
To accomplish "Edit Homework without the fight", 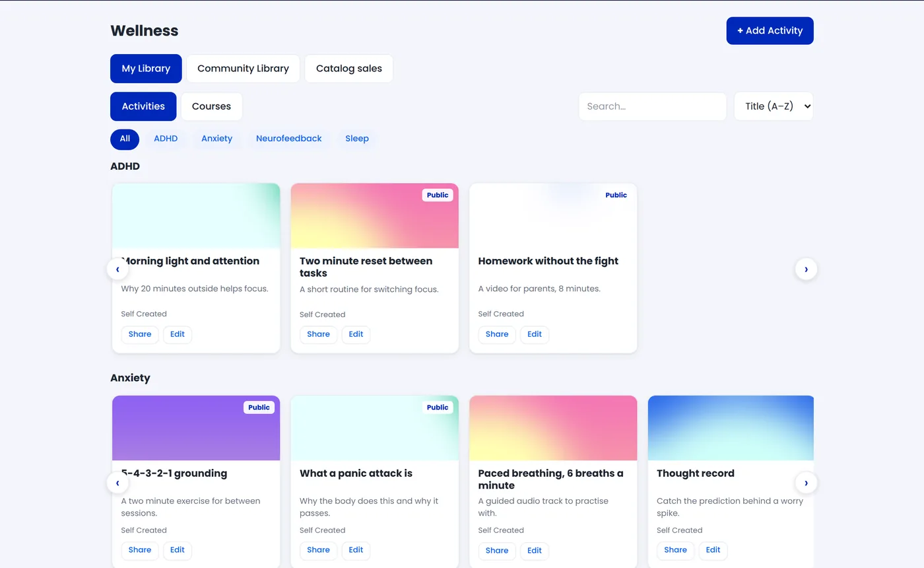I will click(535, 334).
